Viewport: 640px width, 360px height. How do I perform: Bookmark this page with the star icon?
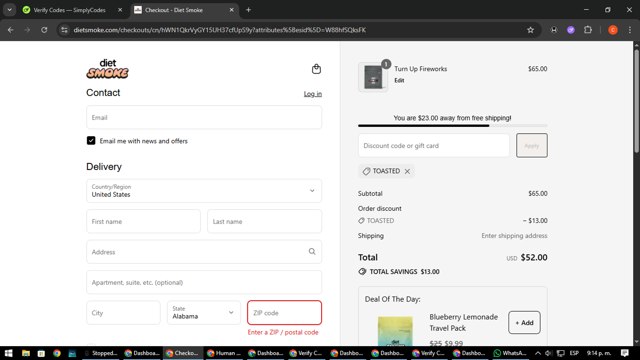tap(530, 30)
